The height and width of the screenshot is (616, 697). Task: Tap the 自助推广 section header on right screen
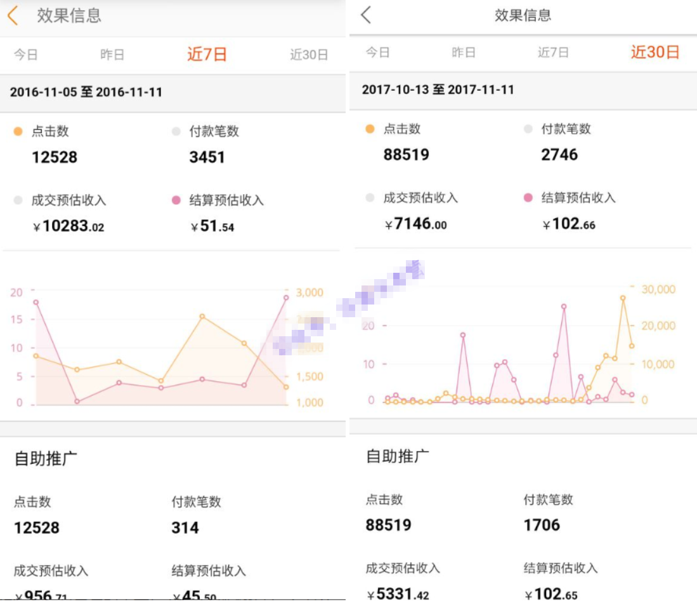tap(398, 456)
